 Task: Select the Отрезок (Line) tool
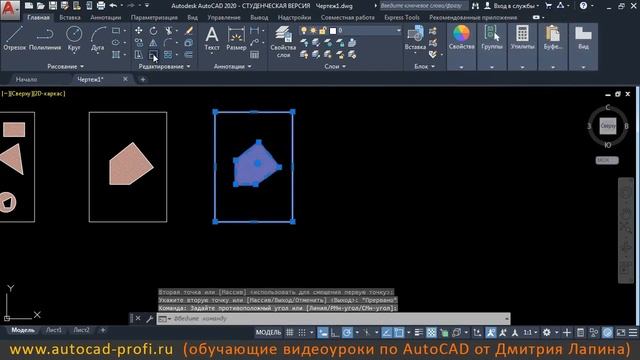point(15,39)
